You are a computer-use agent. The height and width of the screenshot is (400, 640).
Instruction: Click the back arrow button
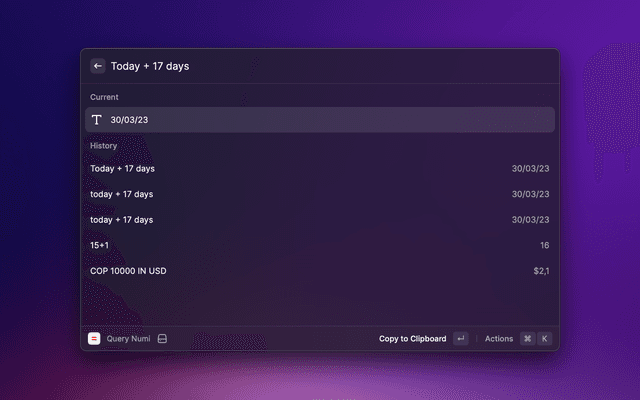pos(98,66)
